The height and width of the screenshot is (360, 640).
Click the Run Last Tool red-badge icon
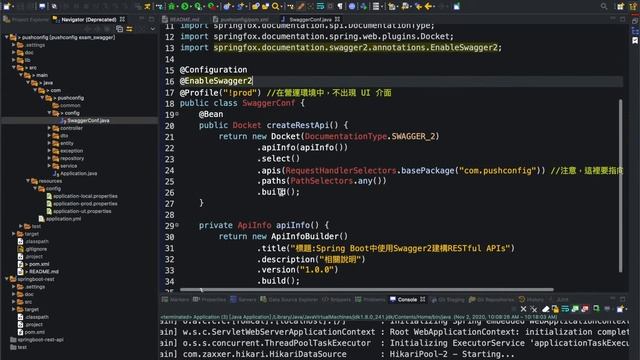pyautogui.click(x=212, y=6)
